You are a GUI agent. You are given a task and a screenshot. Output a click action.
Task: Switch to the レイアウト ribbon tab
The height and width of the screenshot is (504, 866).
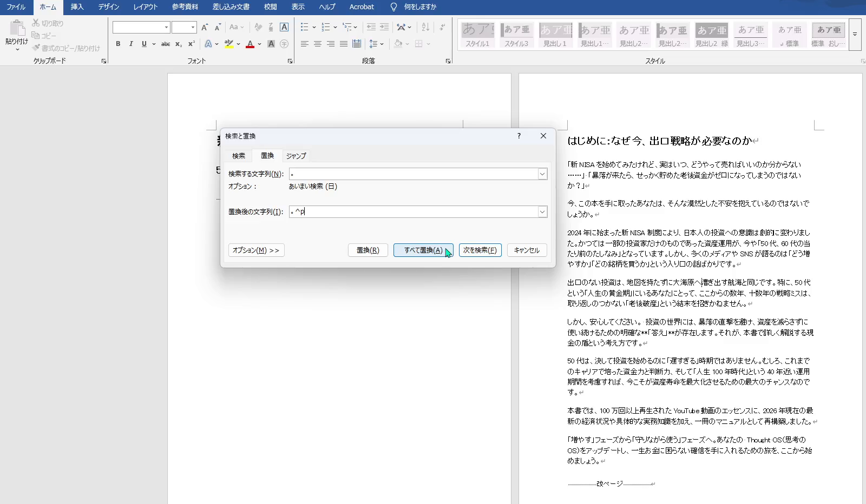click(x=146, y=7)
